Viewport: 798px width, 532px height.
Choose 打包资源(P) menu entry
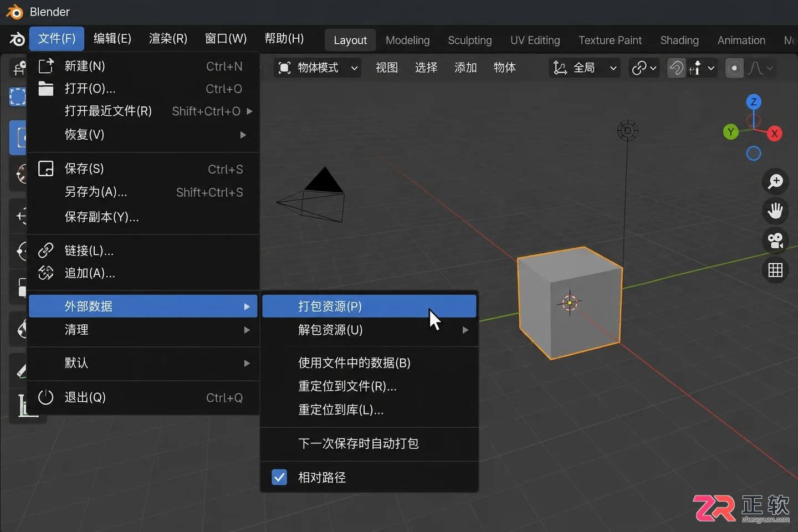[369, 306]
